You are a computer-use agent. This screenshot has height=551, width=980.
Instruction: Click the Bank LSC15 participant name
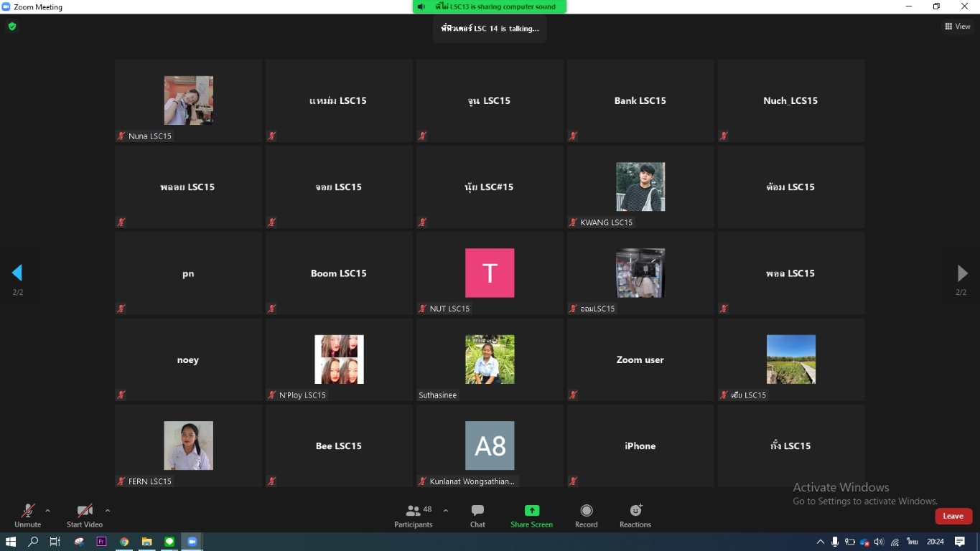click(x=640, y=100)
